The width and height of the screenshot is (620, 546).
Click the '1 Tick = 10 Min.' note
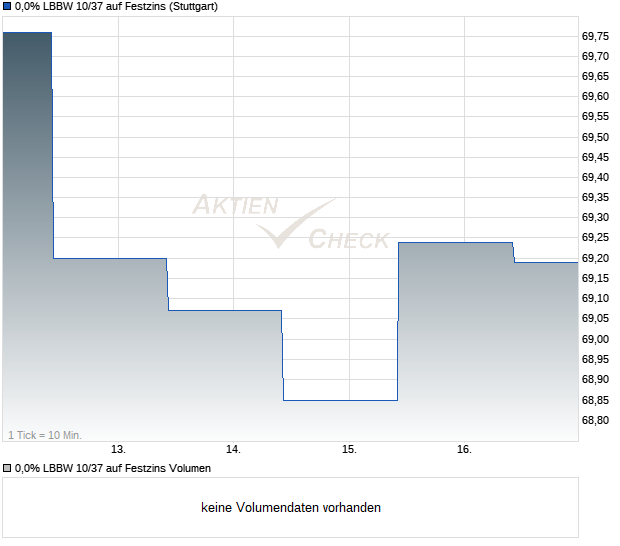pos(45,435)
